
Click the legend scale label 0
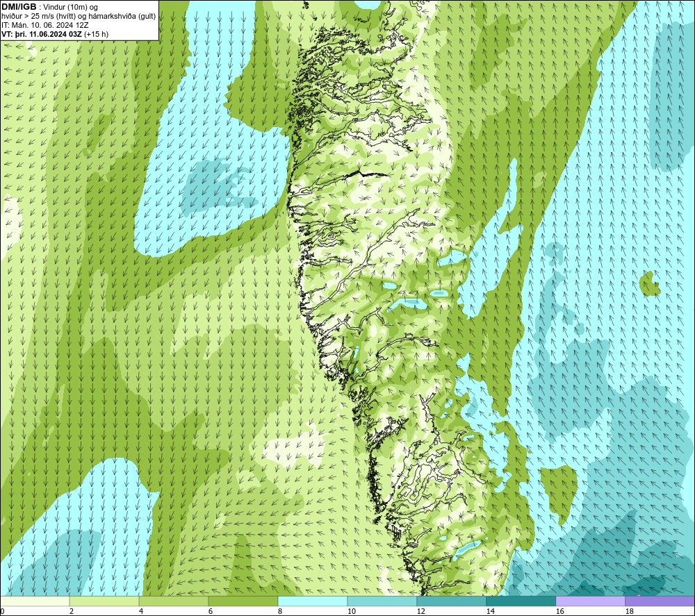[2, 611]
